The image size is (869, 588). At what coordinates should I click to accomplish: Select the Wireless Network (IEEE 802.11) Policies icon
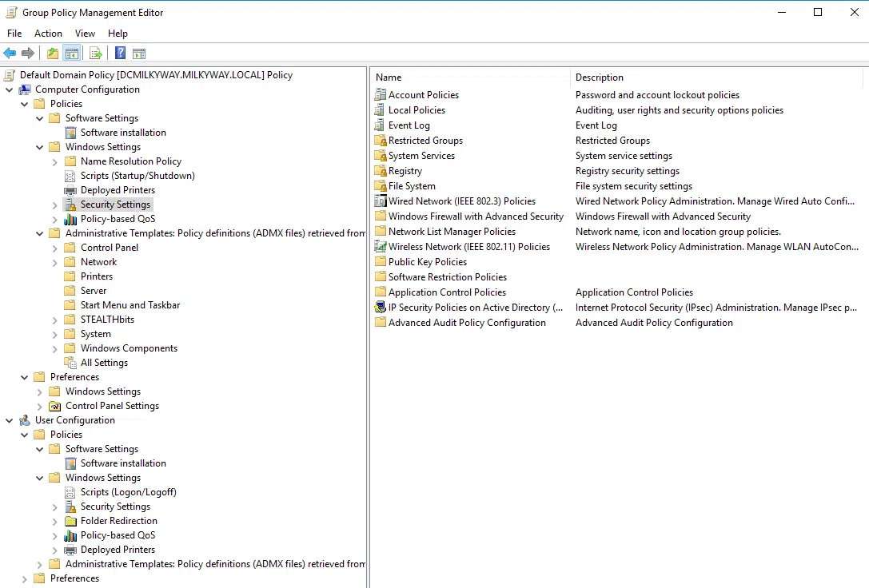click(381, 246)
